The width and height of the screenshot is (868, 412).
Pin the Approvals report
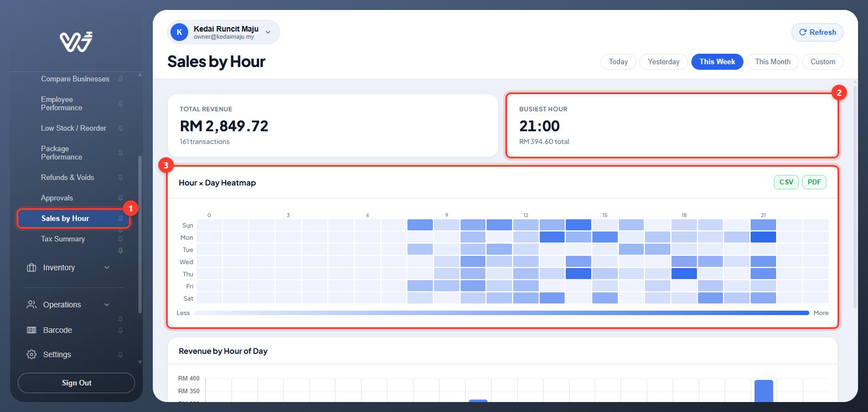120,198
